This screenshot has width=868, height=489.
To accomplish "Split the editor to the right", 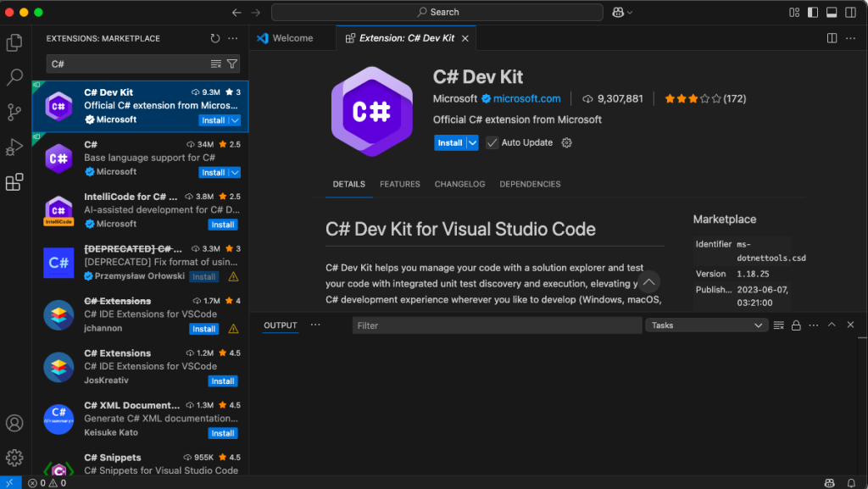I will tap(832, 38).
